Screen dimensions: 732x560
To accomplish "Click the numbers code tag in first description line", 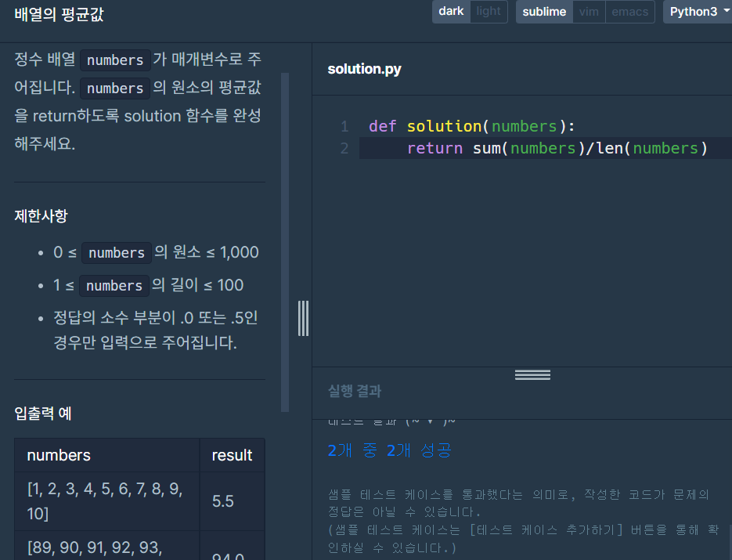I will point(115,60).
